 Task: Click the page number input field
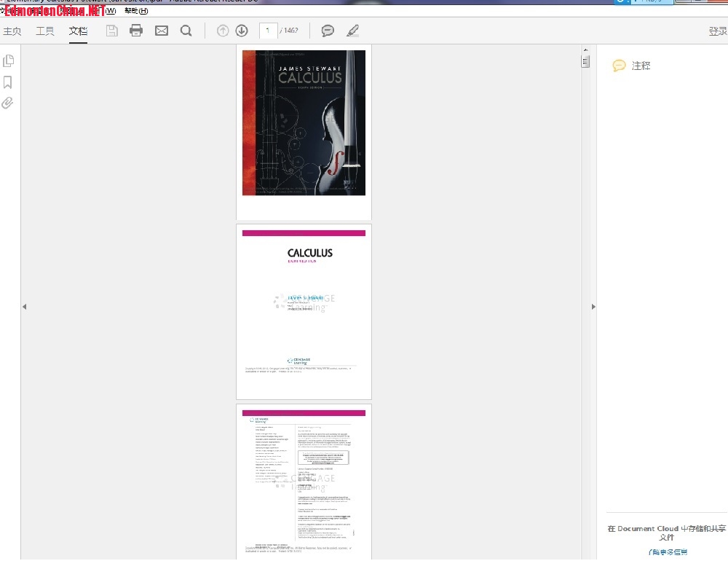268,31
